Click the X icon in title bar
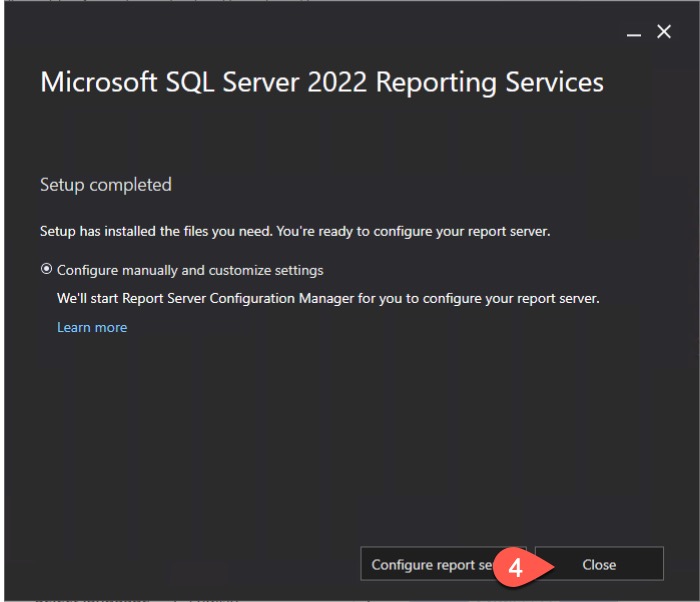700x602 pixels. pos(664,33)
